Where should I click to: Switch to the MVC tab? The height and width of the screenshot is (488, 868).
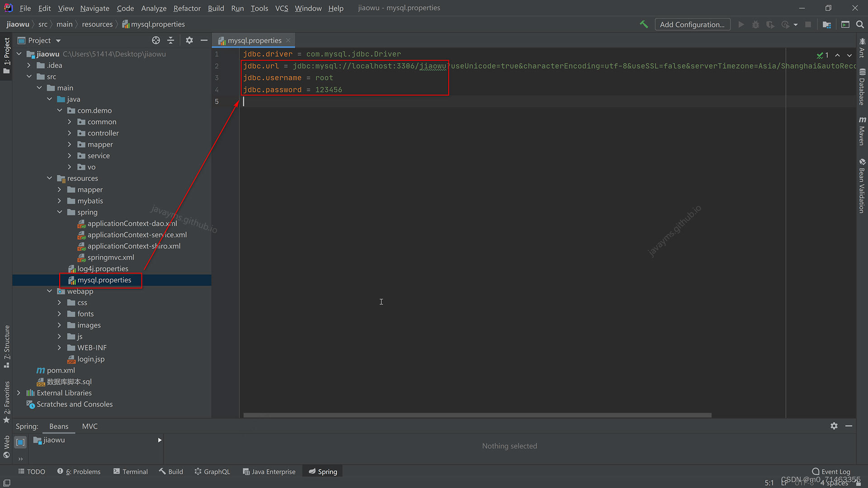(90, 427)
